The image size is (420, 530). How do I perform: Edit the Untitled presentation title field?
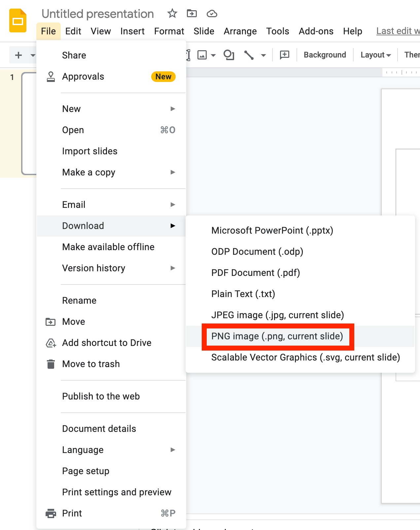(x=98, y=14)
